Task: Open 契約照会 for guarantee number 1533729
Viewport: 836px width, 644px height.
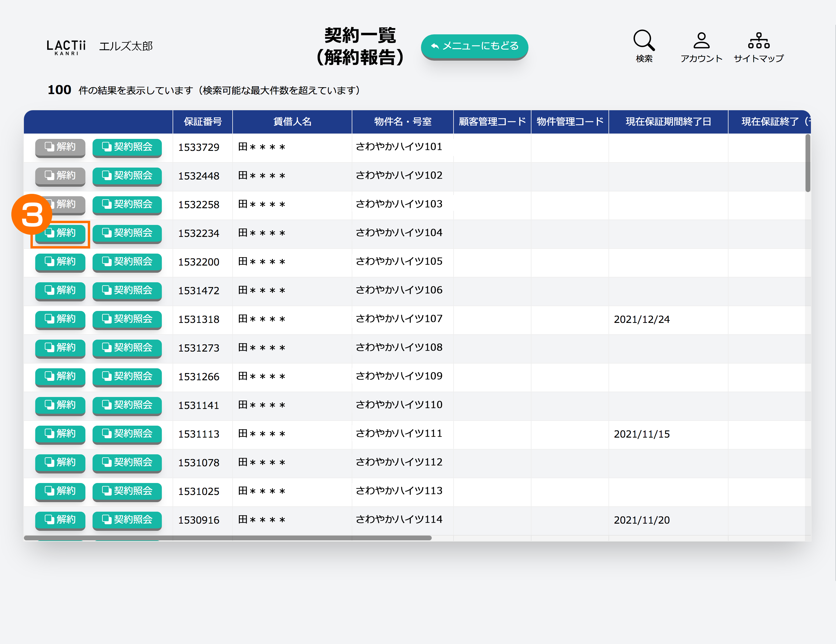Action: click(x=127, y=147)
